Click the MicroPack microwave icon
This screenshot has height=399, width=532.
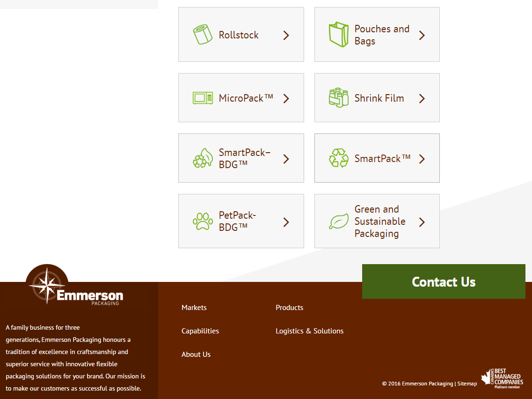(x=203, y=98)
